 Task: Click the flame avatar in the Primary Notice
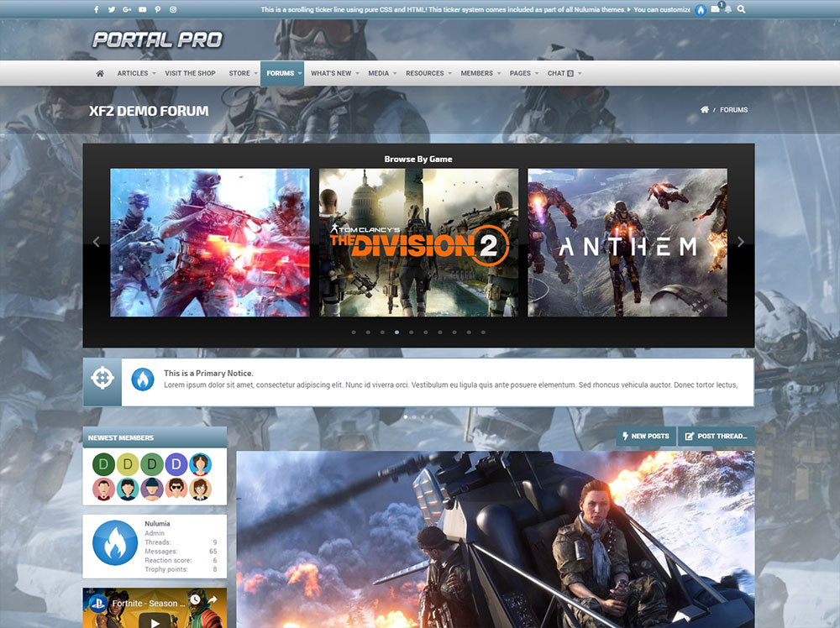[x=143, y=379]
